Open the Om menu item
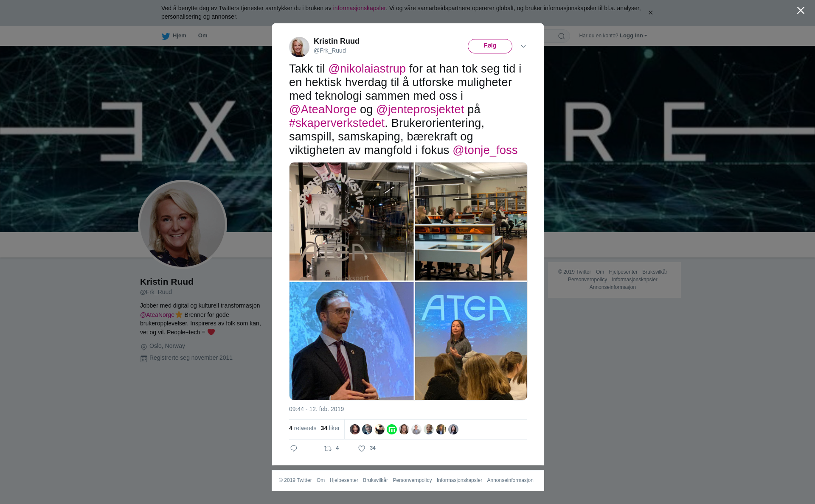This screenshot has width=815, height=504. point(202,36)
